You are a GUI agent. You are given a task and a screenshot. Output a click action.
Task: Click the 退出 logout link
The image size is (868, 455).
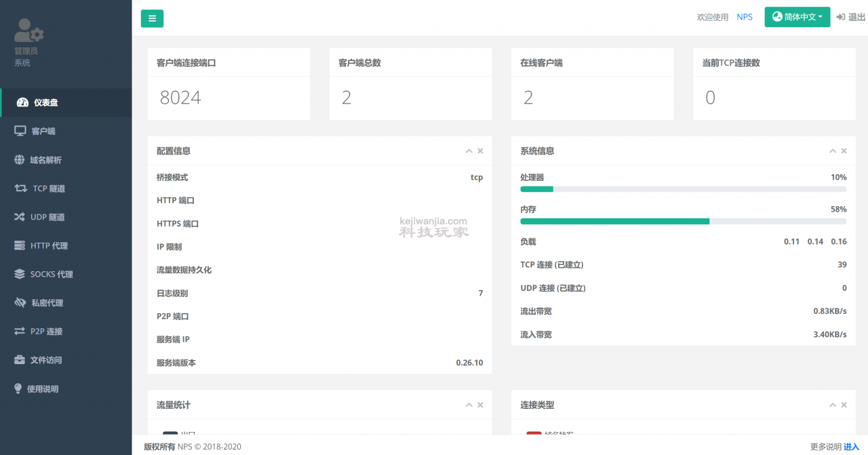pos(850,17)
